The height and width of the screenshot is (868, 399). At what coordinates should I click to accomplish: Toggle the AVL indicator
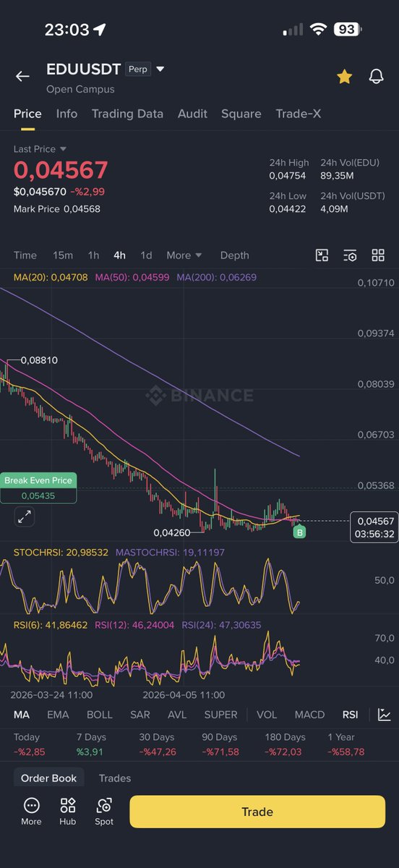pyautogui.click(x=177, y=715)
